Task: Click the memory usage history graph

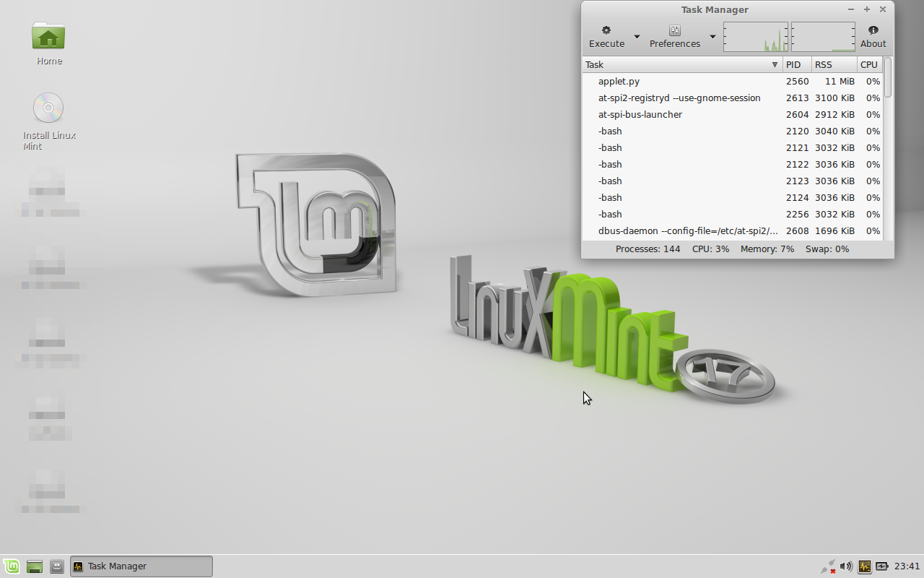Action: pos(823,37)
